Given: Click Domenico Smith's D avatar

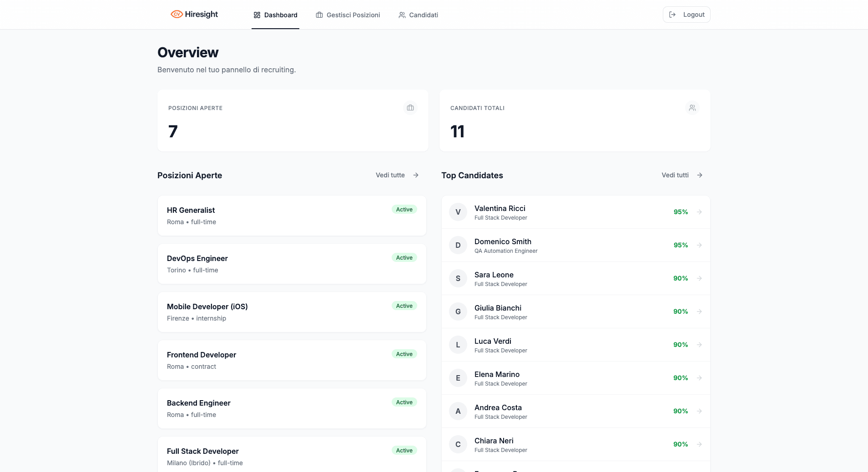Looking at the screenshot, I should click(x=458, y=245).
